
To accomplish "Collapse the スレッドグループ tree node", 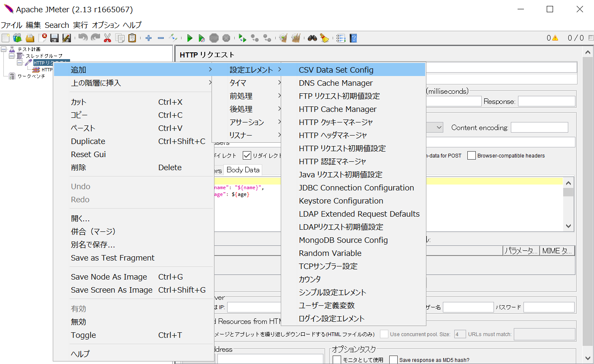I will point(11,56).
